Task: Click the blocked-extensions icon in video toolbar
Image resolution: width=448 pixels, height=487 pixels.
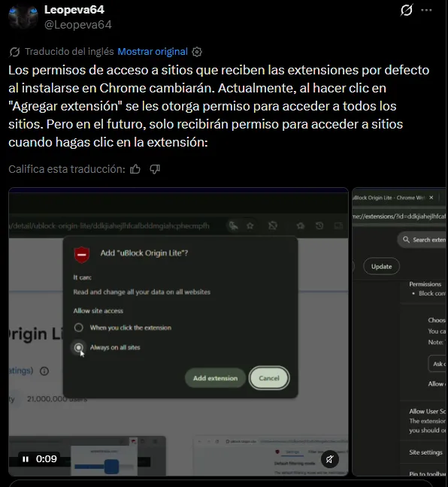Action: point(273,225)
